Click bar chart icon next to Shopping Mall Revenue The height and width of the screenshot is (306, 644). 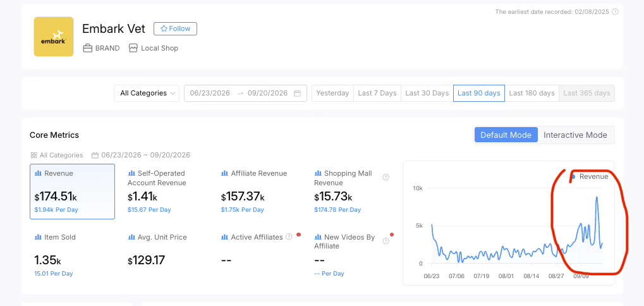pyautogui.click(x=318, y=173)
